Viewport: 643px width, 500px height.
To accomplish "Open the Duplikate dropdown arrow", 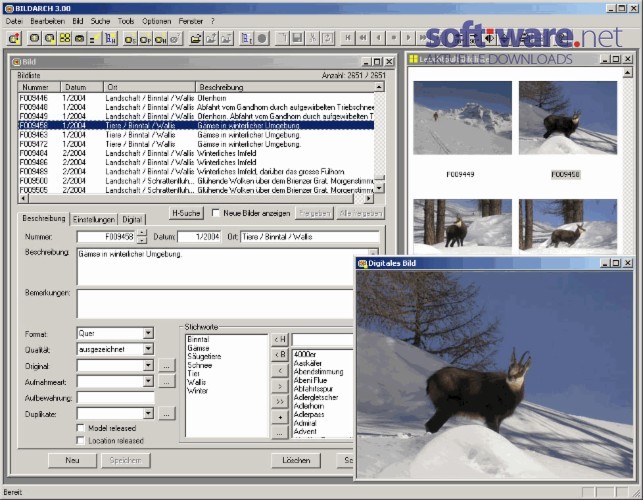I will [x=148, y=413].
